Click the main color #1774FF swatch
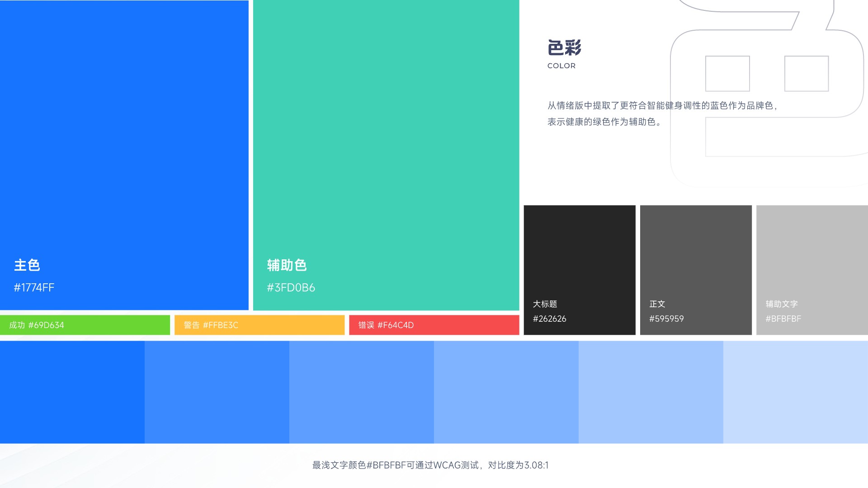The height and width of the screenshot is (488, 868). pyautogui.click(x=124, y=155)
